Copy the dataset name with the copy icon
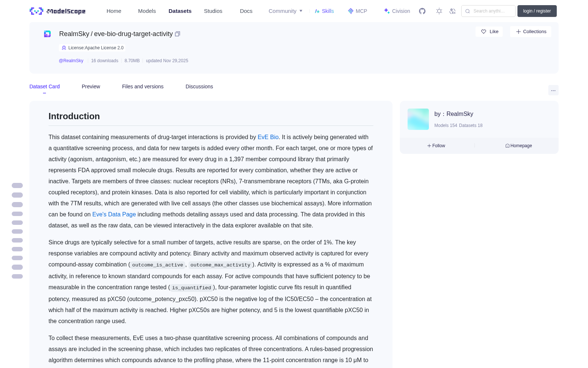This screenshot has width=588, height=368. coord(178,34)
